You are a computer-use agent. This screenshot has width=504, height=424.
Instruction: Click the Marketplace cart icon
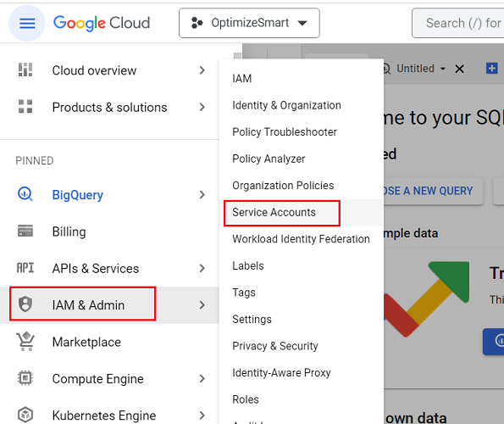point(25,341)
